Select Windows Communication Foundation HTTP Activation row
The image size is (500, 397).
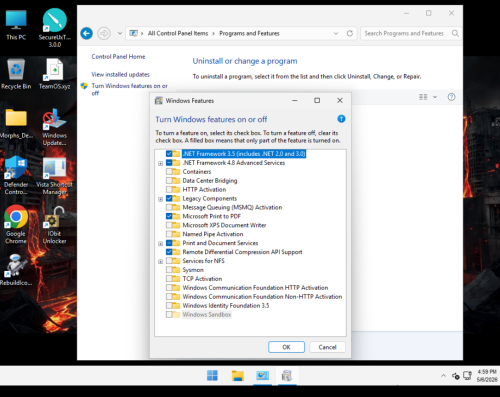(x=255, y=288)
